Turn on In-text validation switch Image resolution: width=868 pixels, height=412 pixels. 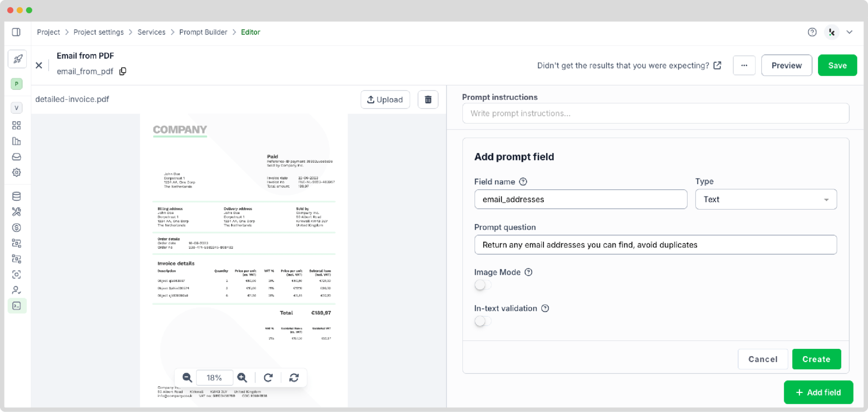pyautogui.click(x=483, y=321)
